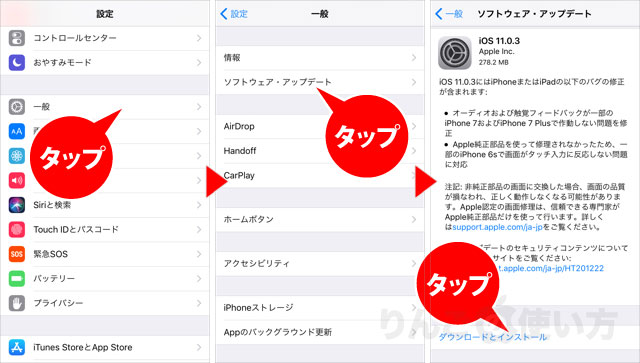Open バッテリー settings
The image size is (640, 363).
(x=105, y=278)
